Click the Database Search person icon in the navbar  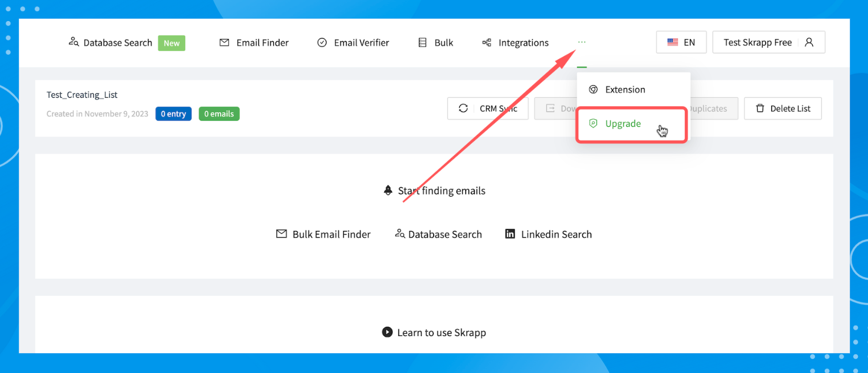73,42
